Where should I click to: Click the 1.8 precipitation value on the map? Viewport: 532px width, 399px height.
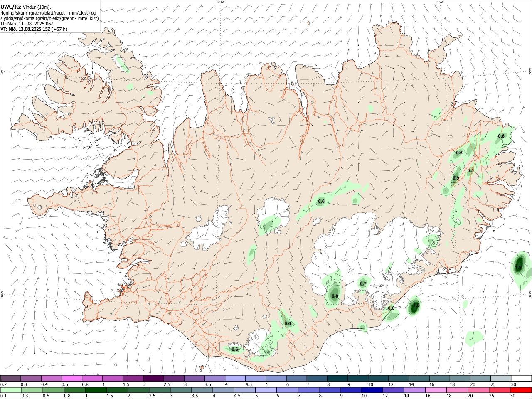pos(417,305)
